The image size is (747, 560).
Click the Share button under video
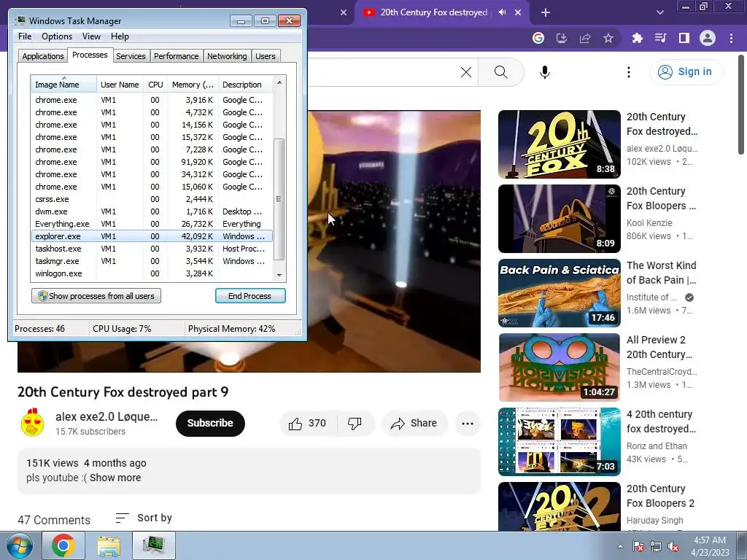coord(414,424)
